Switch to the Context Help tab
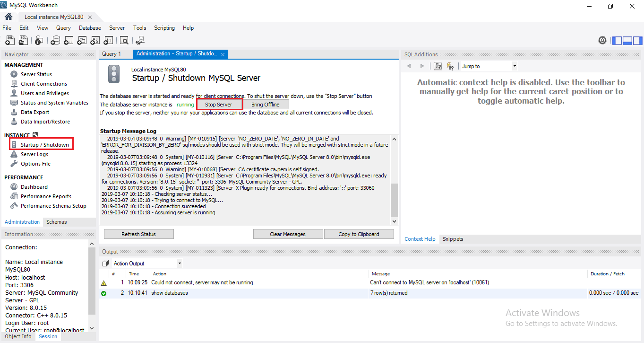This screenshot has width=644, height=343. pos(420,239)
